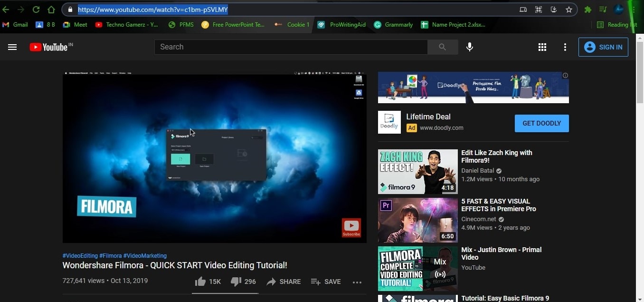The height and width of the screenshot is (302, 644).
Task: Open the Gmail bookmark
Action: (15, 25)
